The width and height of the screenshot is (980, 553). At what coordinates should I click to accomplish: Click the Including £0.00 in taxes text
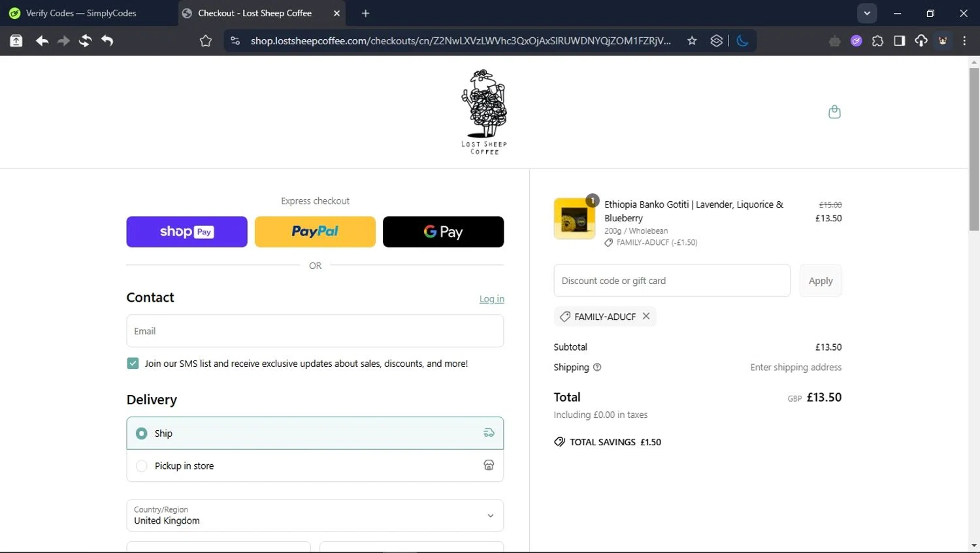(600, 415)
